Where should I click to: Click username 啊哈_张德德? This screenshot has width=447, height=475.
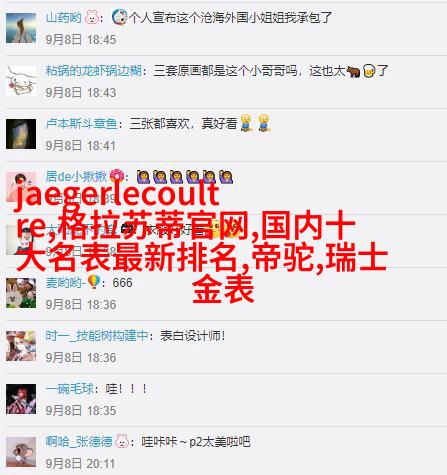pos(79,442)
